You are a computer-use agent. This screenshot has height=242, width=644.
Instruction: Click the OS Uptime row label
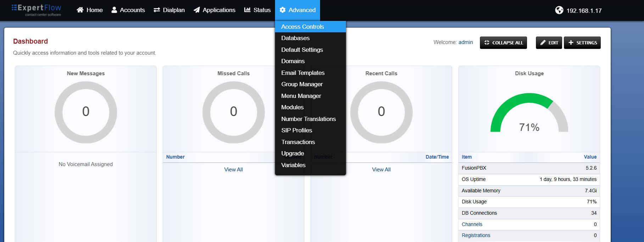pos(474,179)
